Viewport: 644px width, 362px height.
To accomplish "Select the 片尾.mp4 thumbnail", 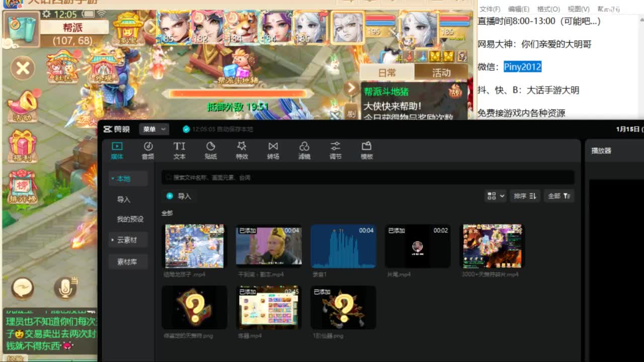I will [418, 246].
